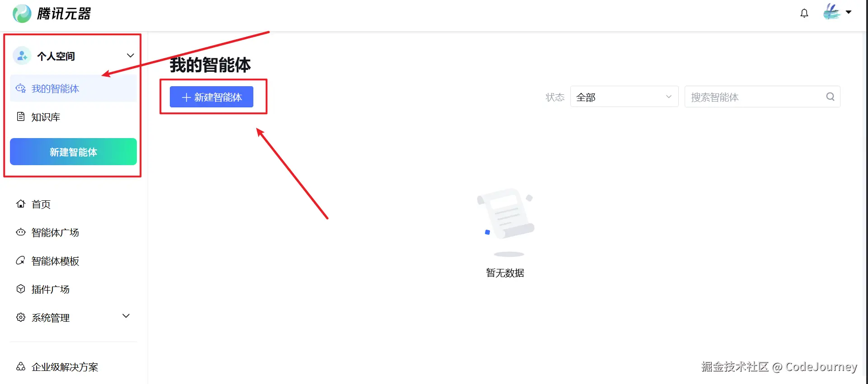Click the 个人空间 avatar icon
The height and width of the screenshot is (384, 868).
pos(22,56)
